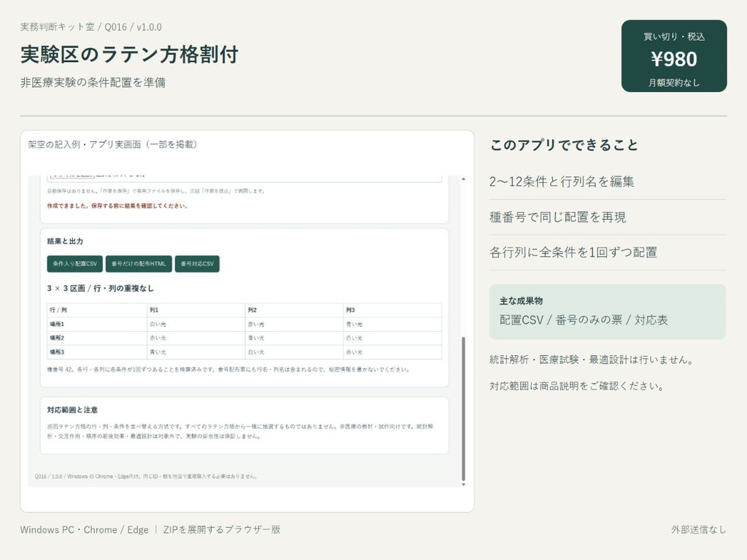Viewport: 747px width, 560px height.
Task: Click the 場所2 row header
Action: click(97, 338)
